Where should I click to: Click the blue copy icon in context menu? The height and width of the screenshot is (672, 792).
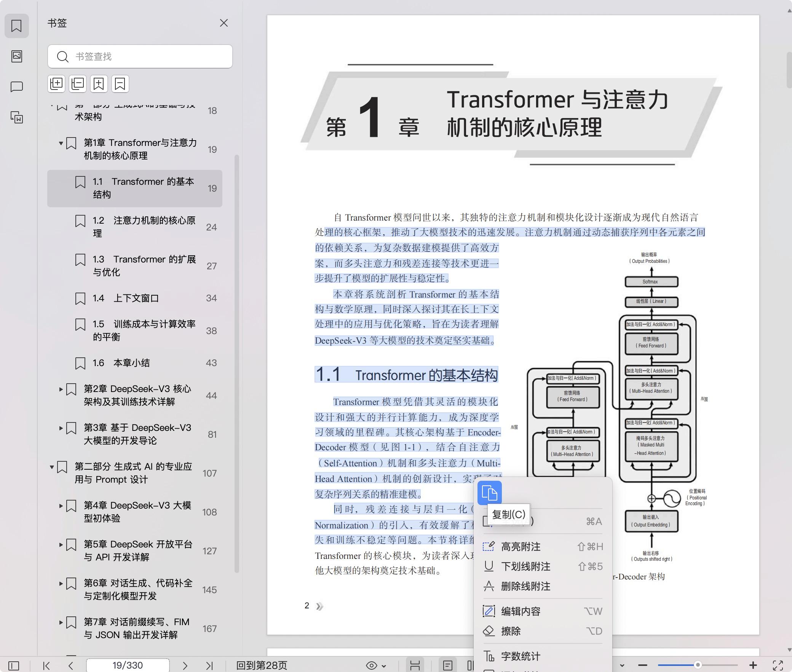tap(490, 493)
